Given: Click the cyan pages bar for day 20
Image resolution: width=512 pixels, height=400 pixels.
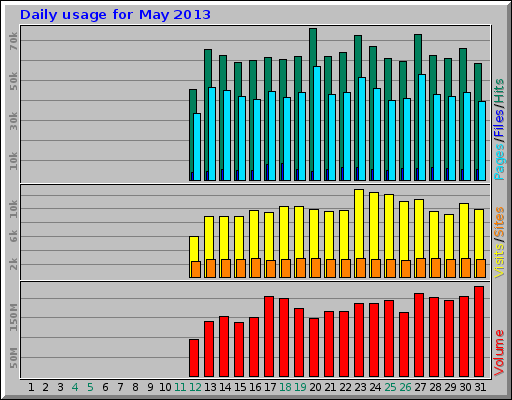Looking at the screenshot, I should (317, 123).
